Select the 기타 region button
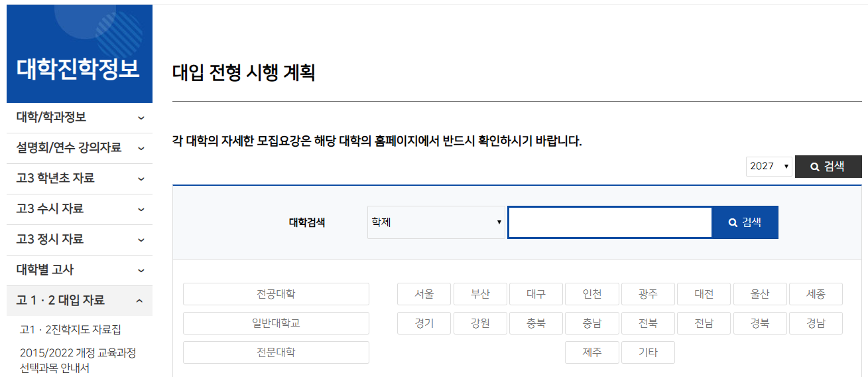 click(x=648, y=352)
